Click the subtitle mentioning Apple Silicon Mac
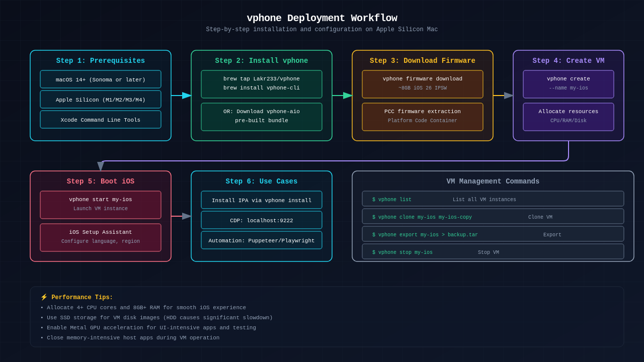This screenshot has width=644, height=362. [322, 30]
